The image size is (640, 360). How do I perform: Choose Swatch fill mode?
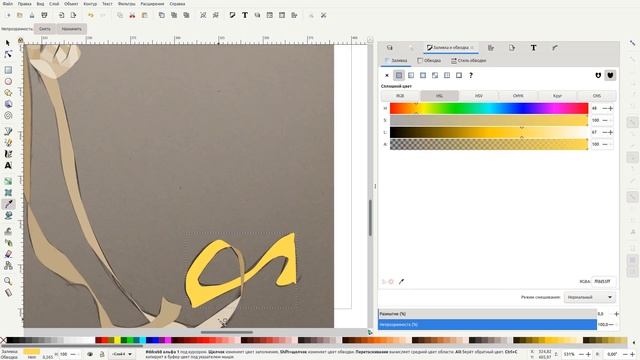(459, 75)
